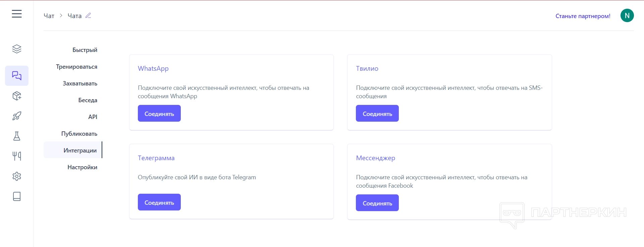Click the book sidebar icon
Viewport: 644px width, 247px height.
click(x=17, y=196)
